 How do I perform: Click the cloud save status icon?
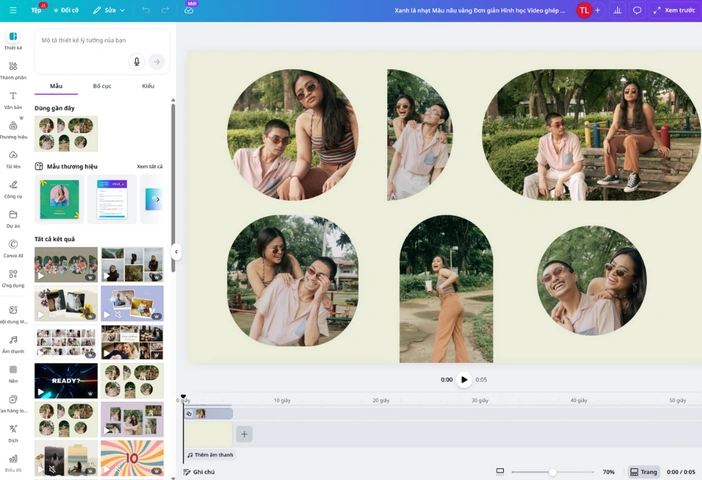pos(188,10)
